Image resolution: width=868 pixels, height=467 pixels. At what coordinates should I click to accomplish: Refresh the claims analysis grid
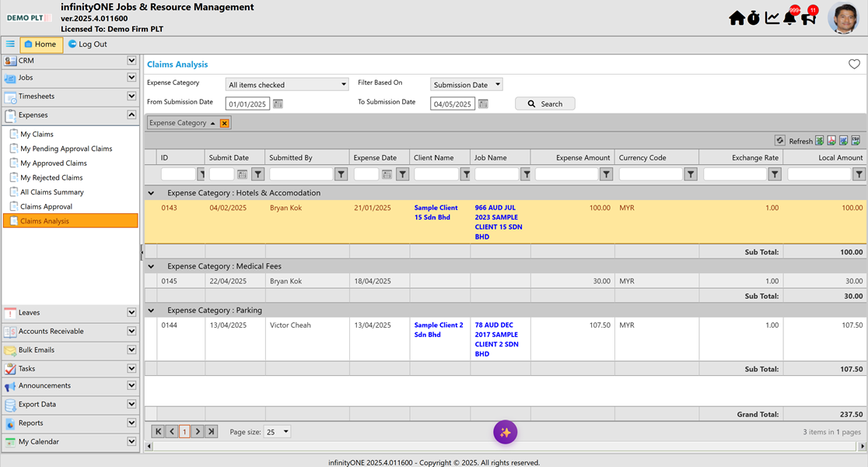click(x=779, y=140)
